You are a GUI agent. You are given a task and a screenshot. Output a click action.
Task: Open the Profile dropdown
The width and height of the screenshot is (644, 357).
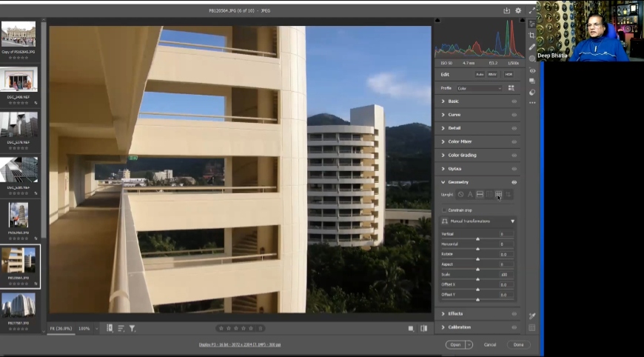tap(479, 88)
